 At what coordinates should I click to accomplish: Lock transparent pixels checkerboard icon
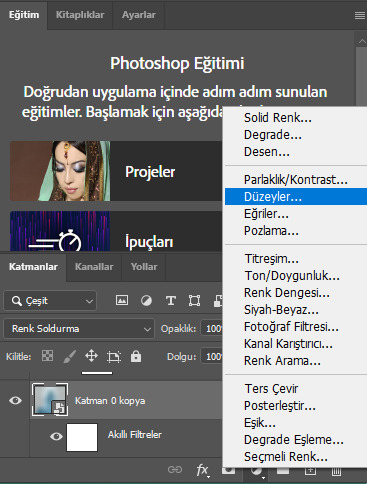[x=47, y=356]
